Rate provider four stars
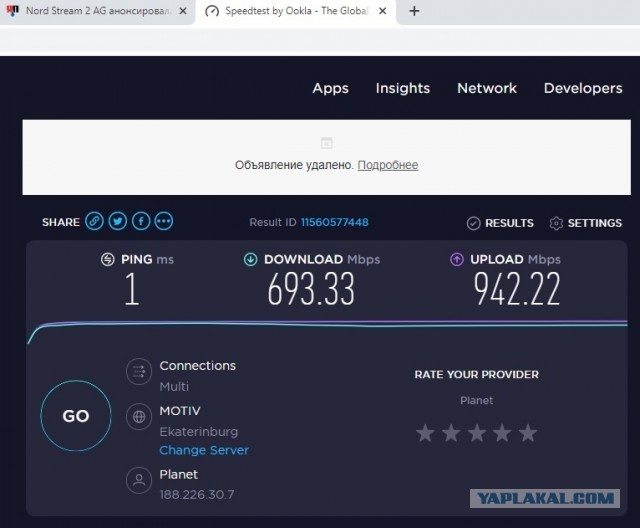 tap(502, 433)
